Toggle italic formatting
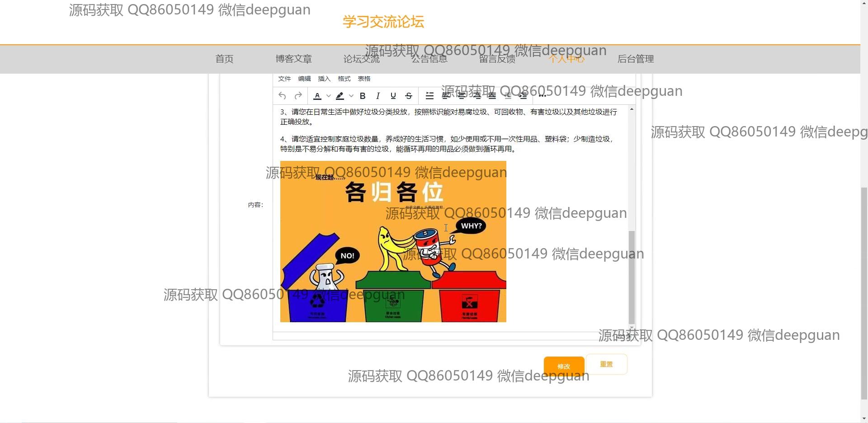This screenshot has height=423, width=868. click(378, 96)
